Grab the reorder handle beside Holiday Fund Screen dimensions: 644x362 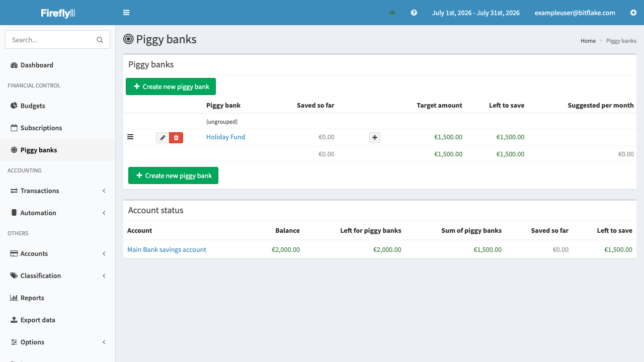(130, 137)
